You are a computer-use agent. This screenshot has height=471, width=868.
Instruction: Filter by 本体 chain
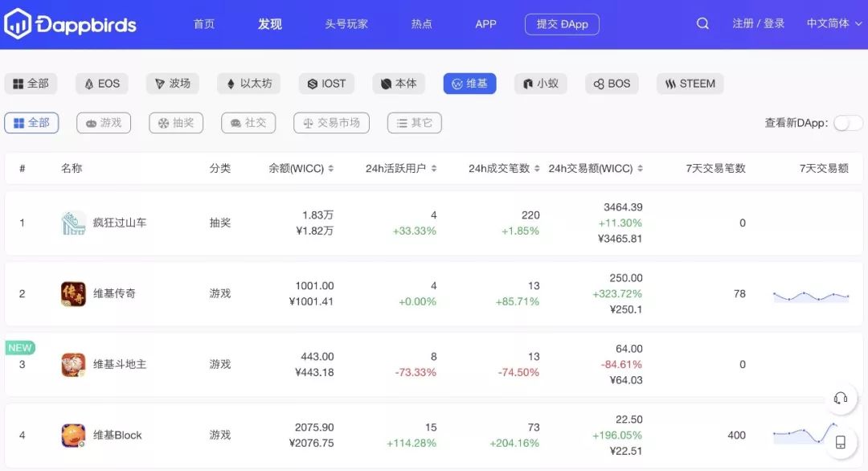399,84
